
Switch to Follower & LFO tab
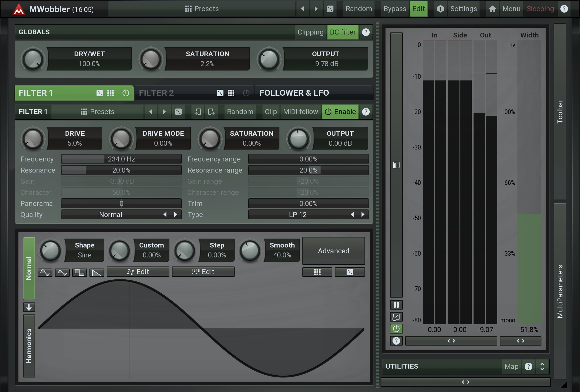[x=314, y=93]
